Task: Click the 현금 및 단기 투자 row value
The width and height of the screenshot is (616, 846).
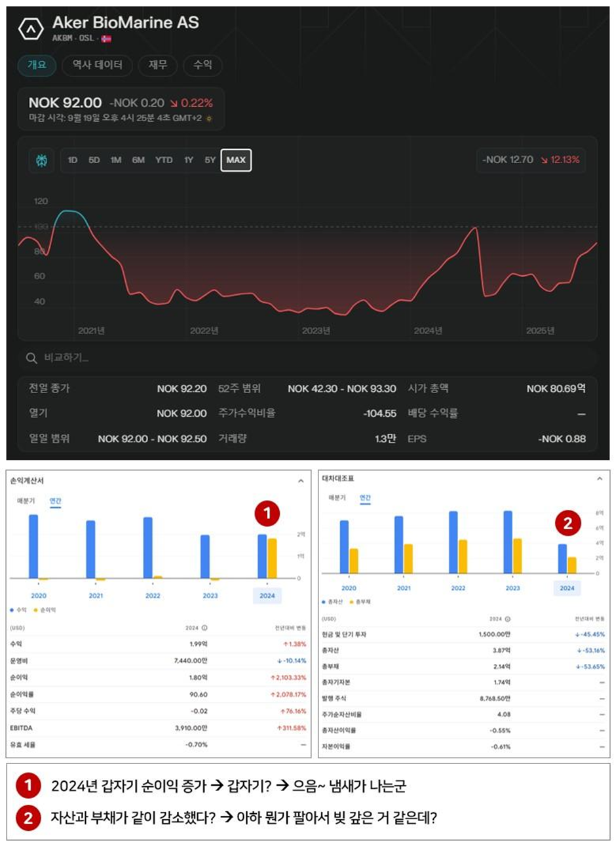Action: pyautogui.click(x=495, y=634)
